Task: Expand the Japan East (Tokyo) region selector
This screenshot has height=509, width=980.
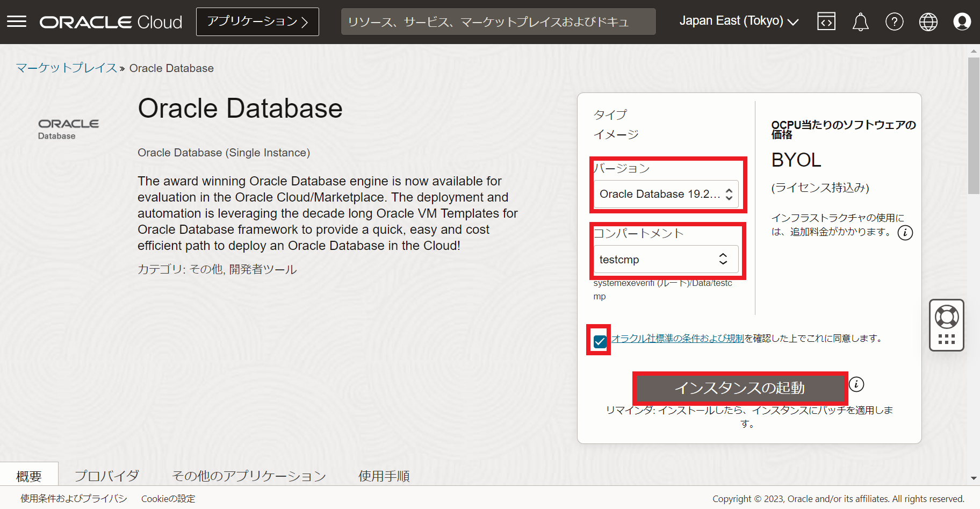Action: (738, 21)
